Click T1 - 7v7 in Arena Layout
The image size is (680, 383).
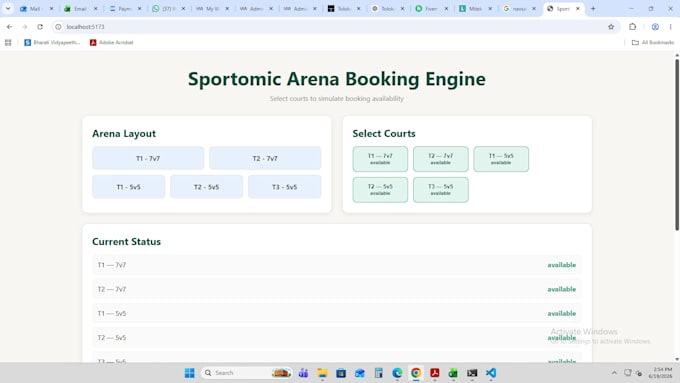point(148,158)
